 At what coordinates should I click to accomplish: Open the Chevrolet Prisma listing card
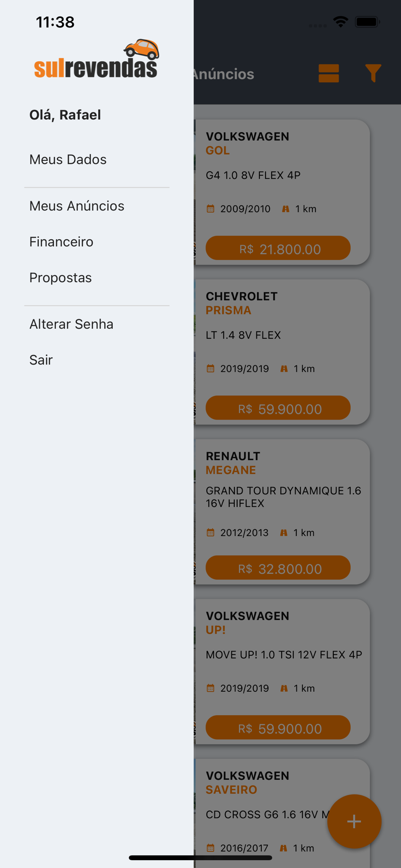click(x=282, y=339)
